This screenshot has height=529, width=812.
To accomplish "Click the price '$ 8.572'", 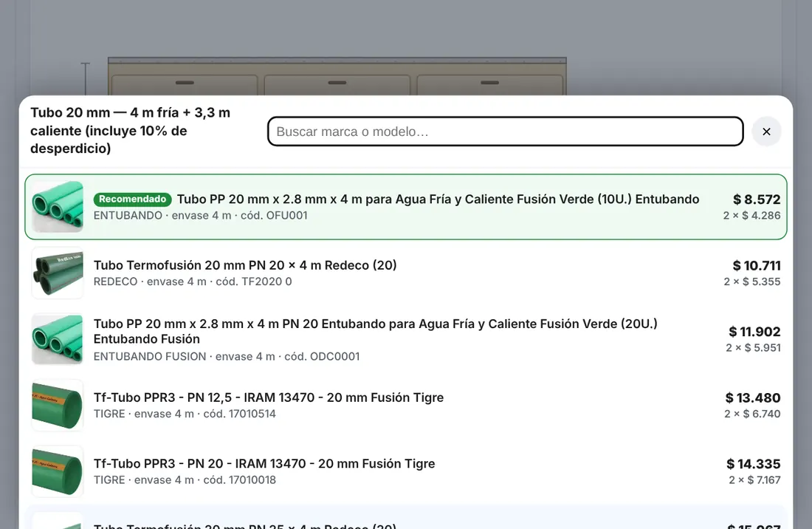I will pos(757,199).
